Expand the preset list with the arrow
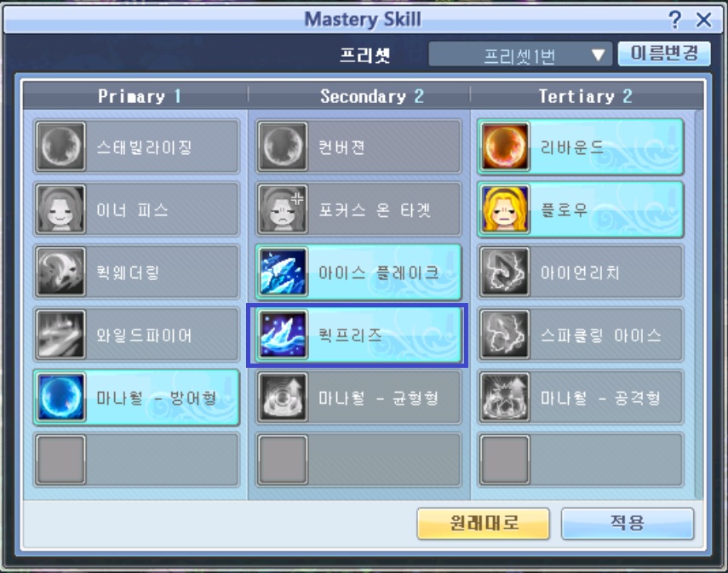The image size is (728, 573). [x=599, y=55]
